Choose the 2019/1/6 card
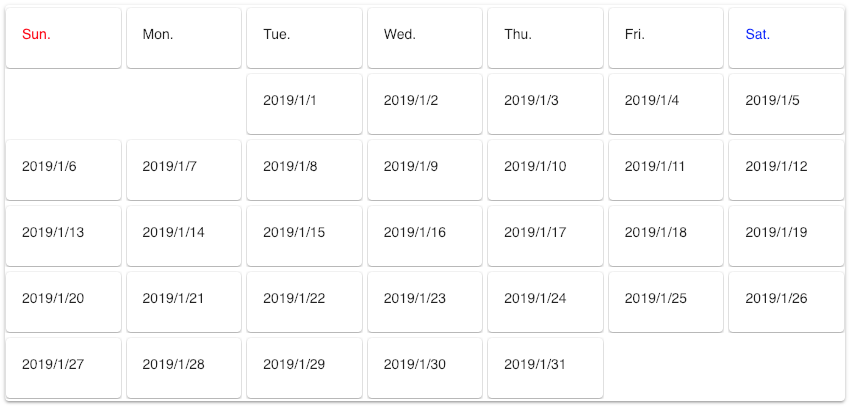 [63, 170]
